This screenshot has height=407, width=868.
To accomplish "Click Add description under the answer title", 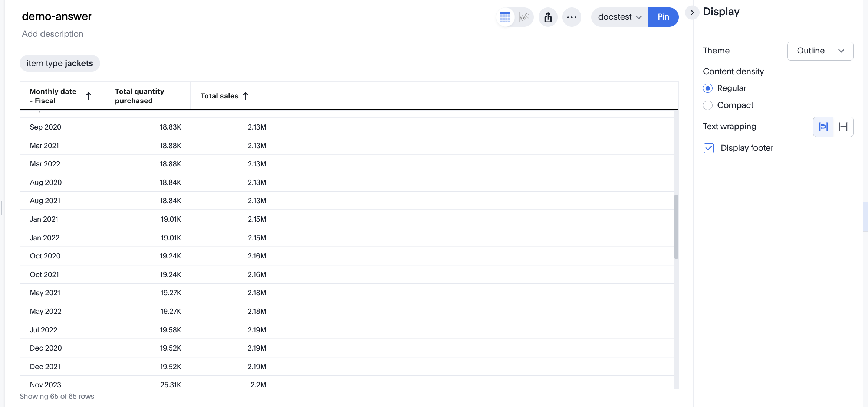I will (52, 34).
